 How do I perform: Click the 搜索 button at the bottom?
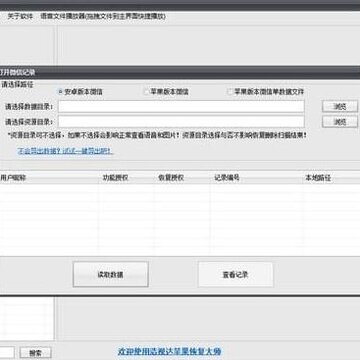pyautogui.click(x=35, y=353)
